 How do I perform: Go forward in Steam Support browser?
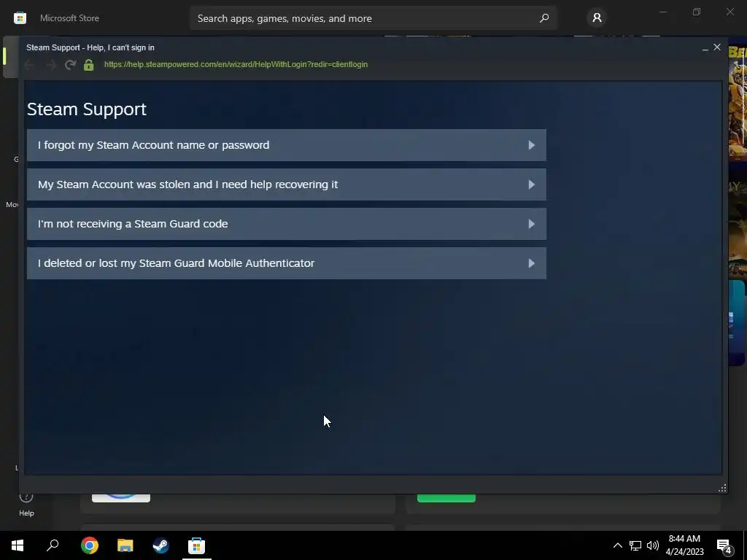click(50, 65)
